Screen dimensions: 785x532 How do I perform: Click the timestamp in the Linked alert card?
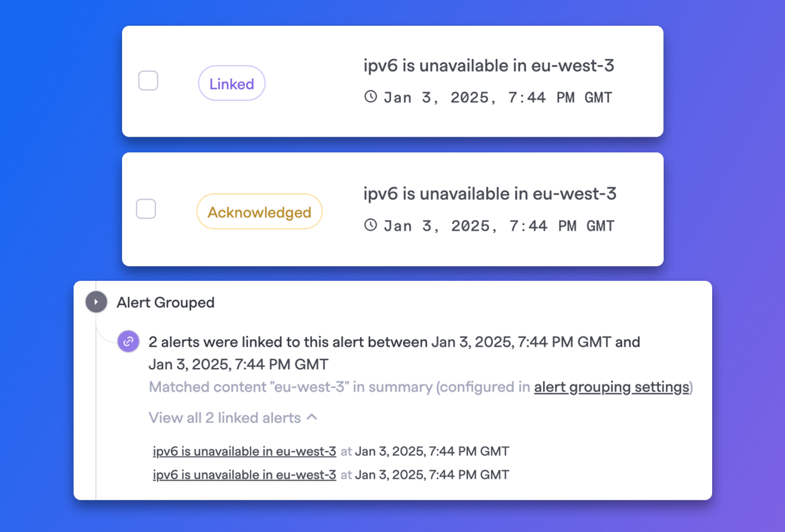[x=498, y=98]
